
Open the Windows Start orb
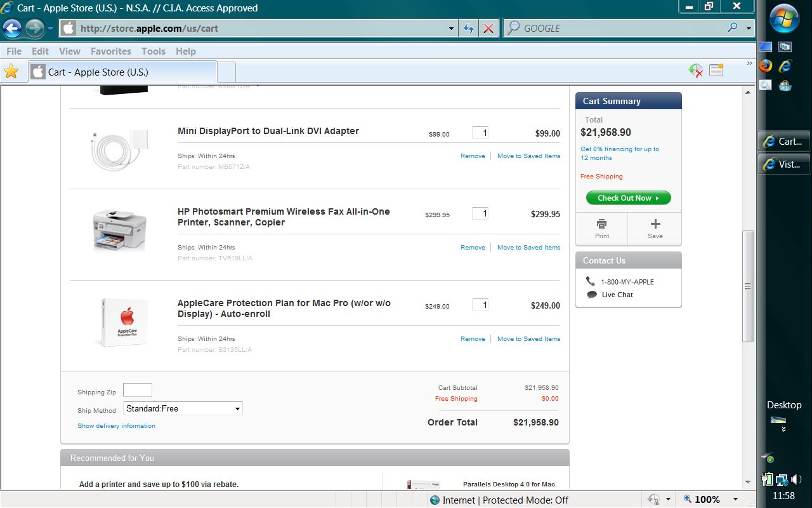784,18
